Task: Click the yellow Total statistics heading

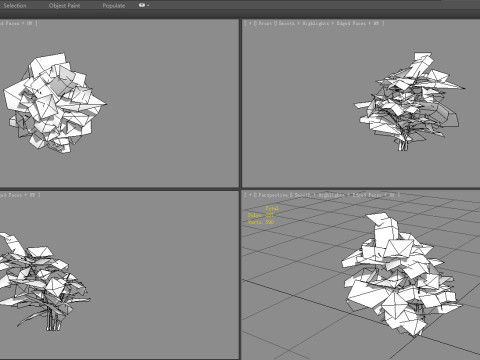Action: [x=272, y=208]
